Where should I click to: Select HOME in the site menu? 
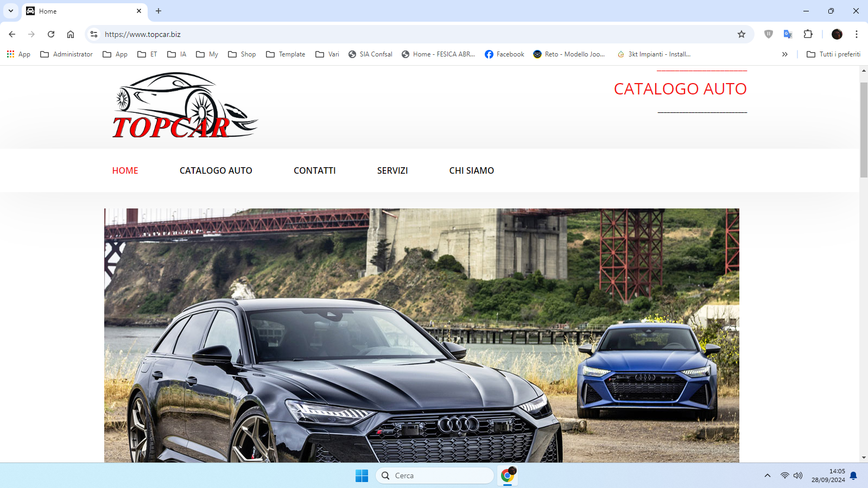point(125,170)
